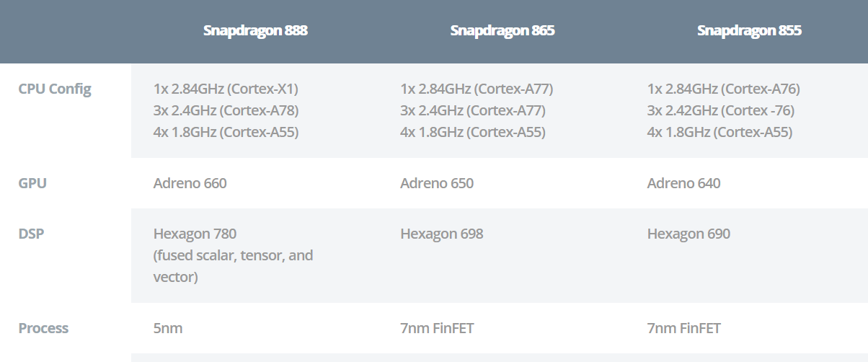
Task: Click the Adreno 650 cell
Action: point(437,183)
